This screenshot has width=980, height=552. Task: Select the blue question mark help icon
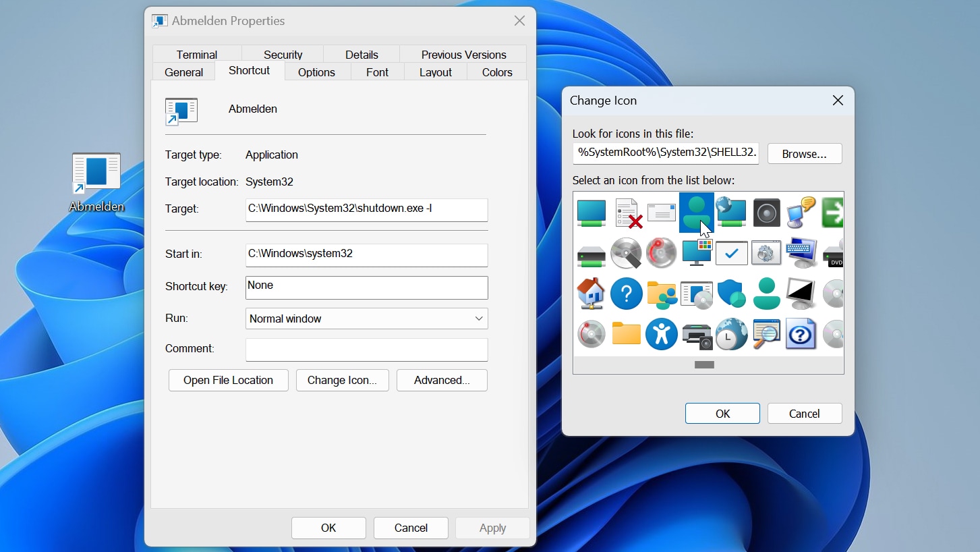[x=627, y=294]
